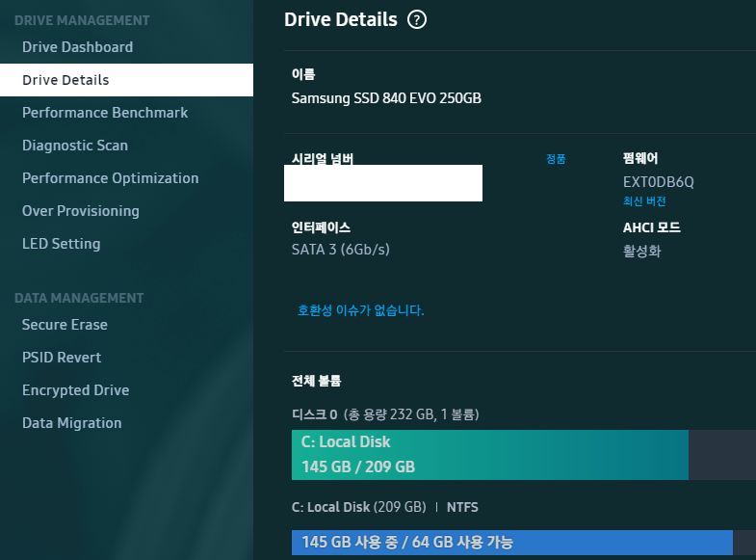Click interface value SATA 3 (6Gb/s)
Image resolution: width=756 pixels, height=560 pixels.
tap(340, 250)
